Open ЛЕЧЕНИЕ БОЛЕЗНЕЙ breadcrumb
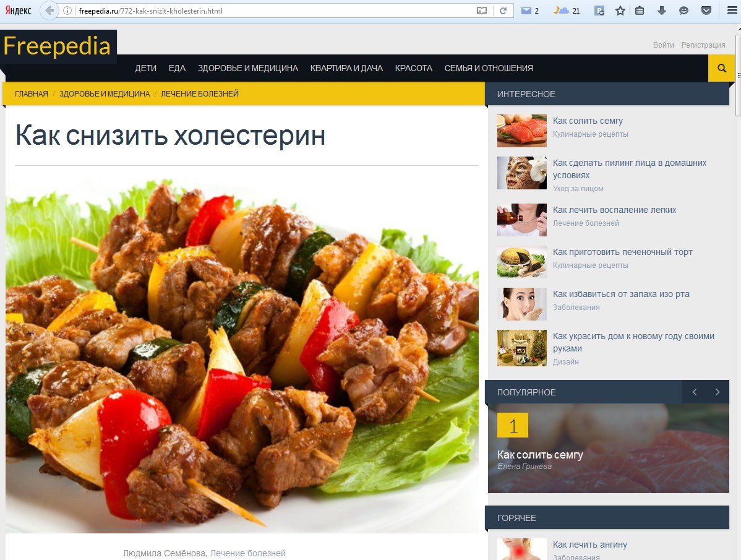This screenshot has width=741, height=560. tap(199, 93)
